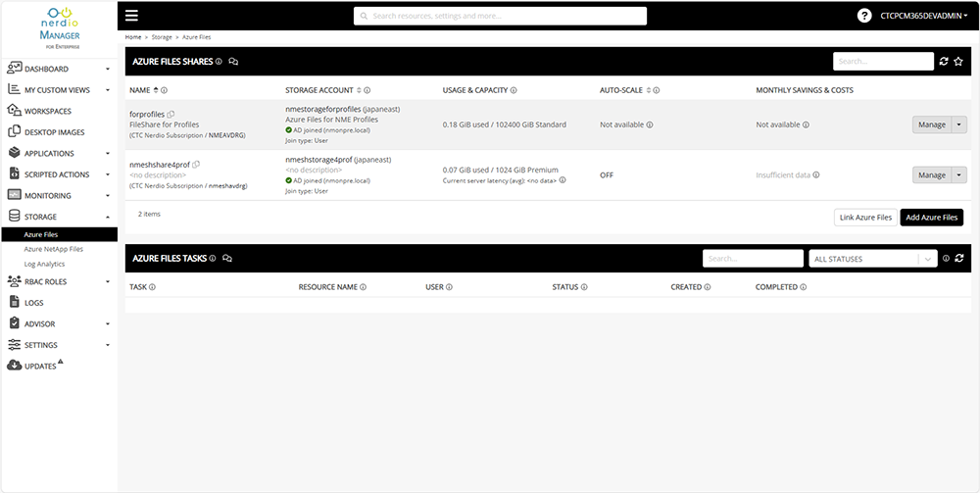Refresh the Azure Files Shares list
The width and height of the screenshot is (980, 493).
(944, 61)
